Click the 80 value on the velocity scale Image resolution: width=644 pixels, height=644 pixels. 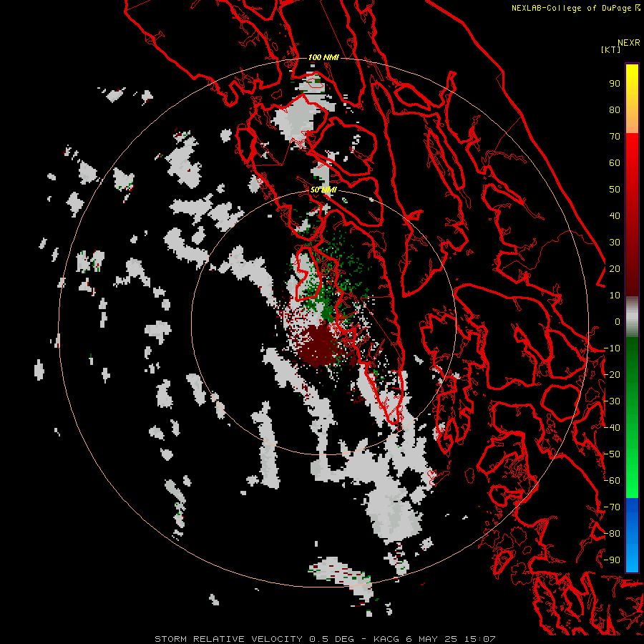[x=615, y=110]
